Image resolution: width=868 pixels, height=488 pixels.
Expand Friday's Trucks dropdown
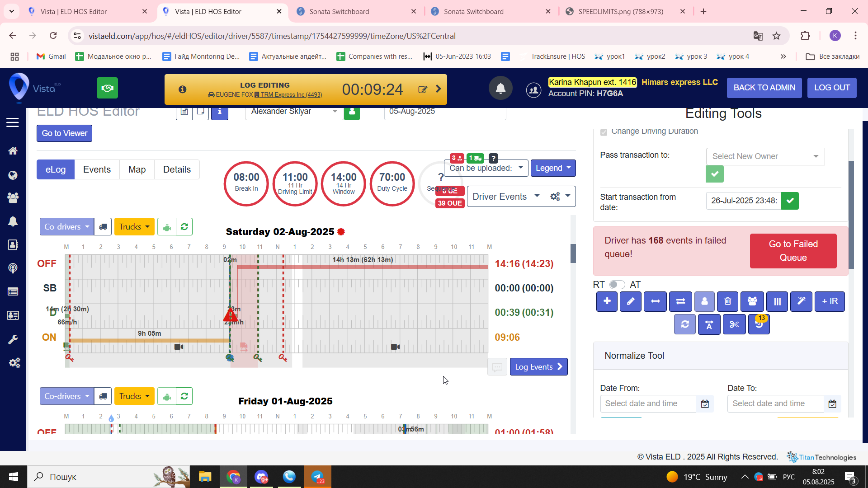click(x=134, y=396)
